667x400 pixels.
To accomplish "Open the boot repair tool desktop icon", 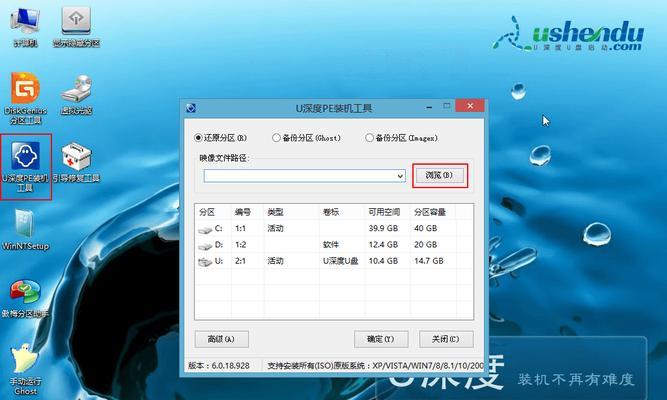I will click(76, 163).
